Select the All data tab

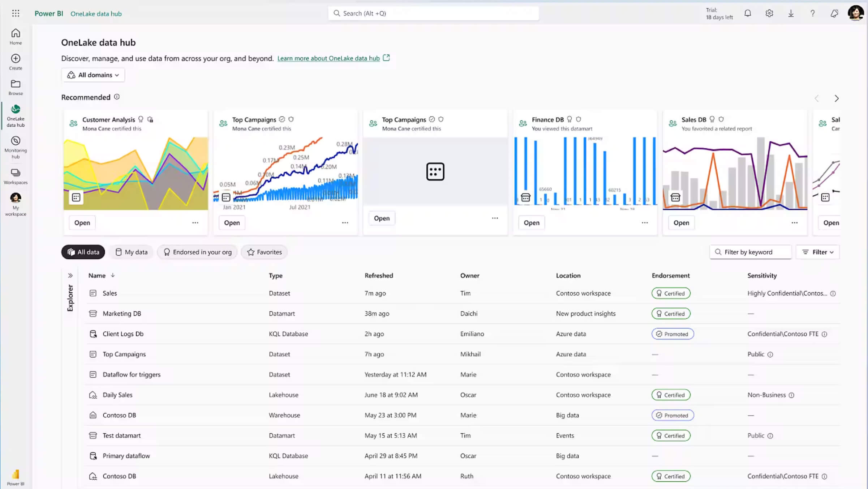(x=83, y=252)
